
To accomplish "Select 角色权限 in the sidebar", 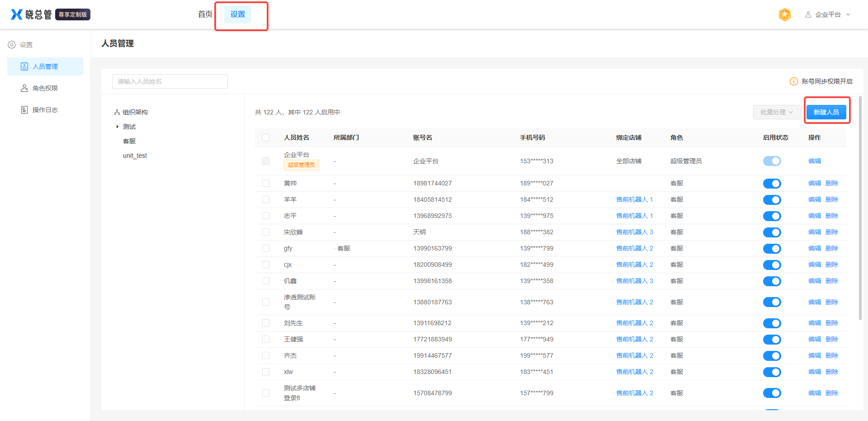I will (45, 88).
